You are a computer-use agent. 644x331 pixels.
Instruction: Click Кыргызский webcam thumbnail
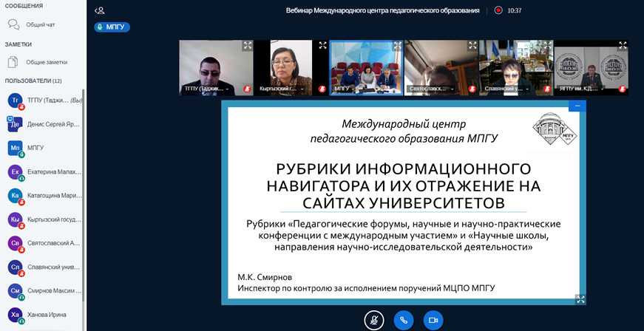291,68
